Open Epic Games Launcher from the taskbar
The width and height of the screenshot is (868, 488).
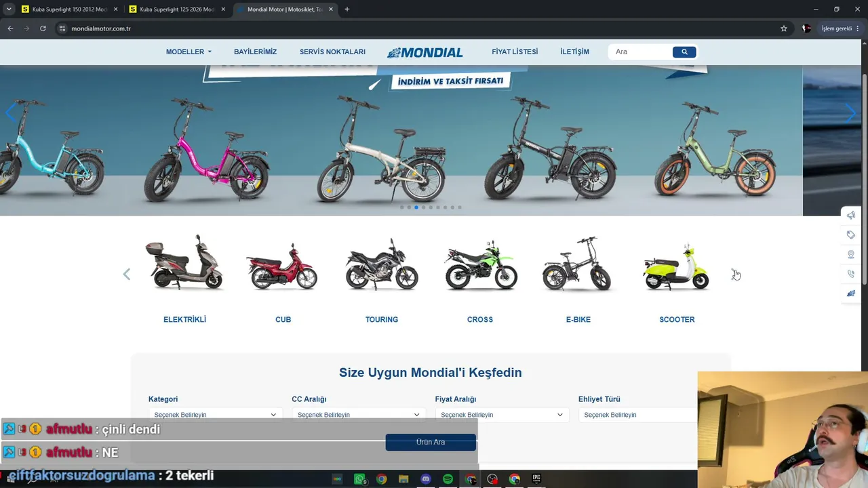coord(536,479)
